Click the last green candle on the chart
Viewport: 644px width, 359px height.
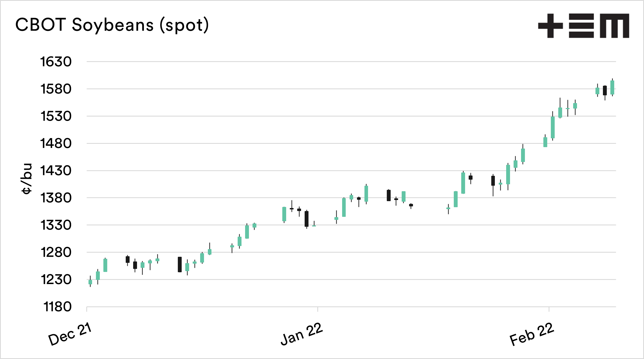[612, 88]
